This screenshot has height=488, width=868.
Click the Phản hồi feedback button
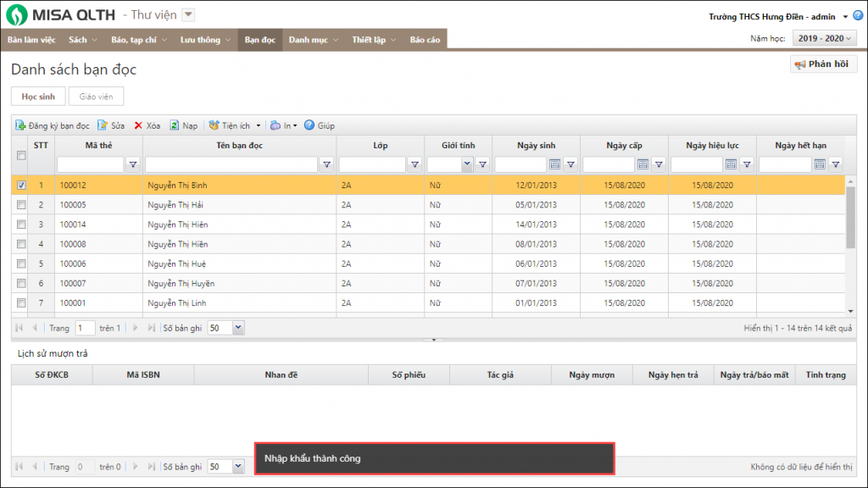click(823, 64)
